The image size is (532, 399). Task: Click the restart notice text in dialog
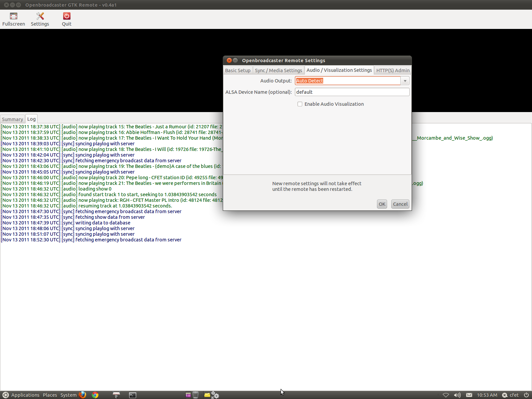317,186
